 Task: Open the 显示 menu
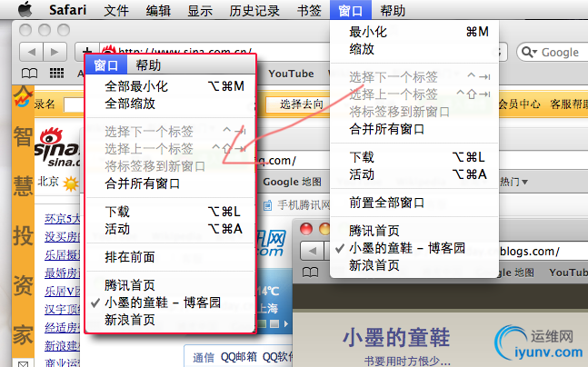[200, 10]
